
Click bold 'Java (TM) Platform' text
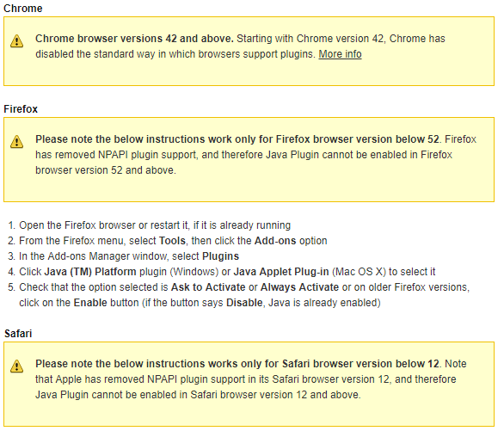pyautogui.click(x=90, y=272)
